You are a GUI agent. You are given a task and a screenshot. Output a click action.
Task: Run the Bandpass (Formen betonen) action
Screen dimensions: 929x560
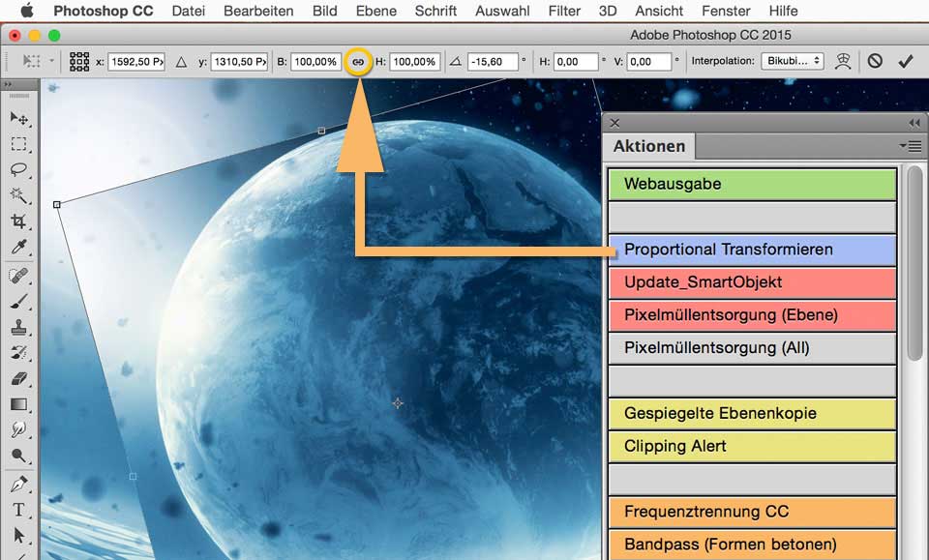[x=752, y=545]
